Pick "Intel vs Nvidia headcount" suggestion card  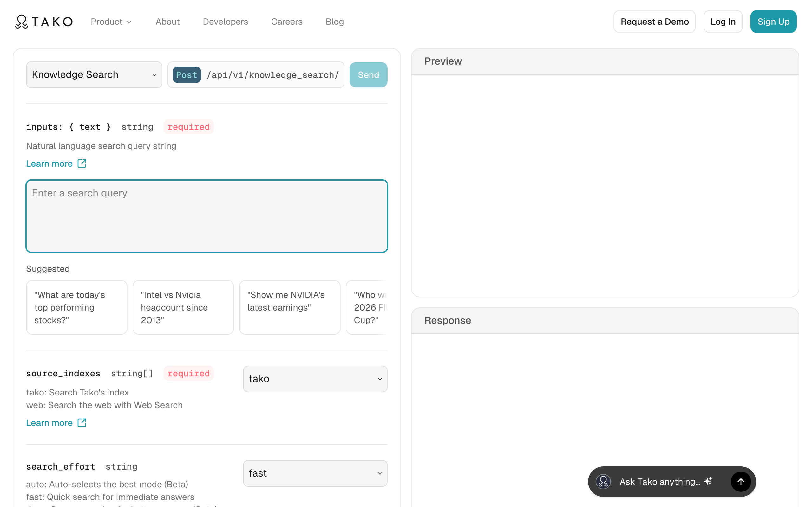183,307
